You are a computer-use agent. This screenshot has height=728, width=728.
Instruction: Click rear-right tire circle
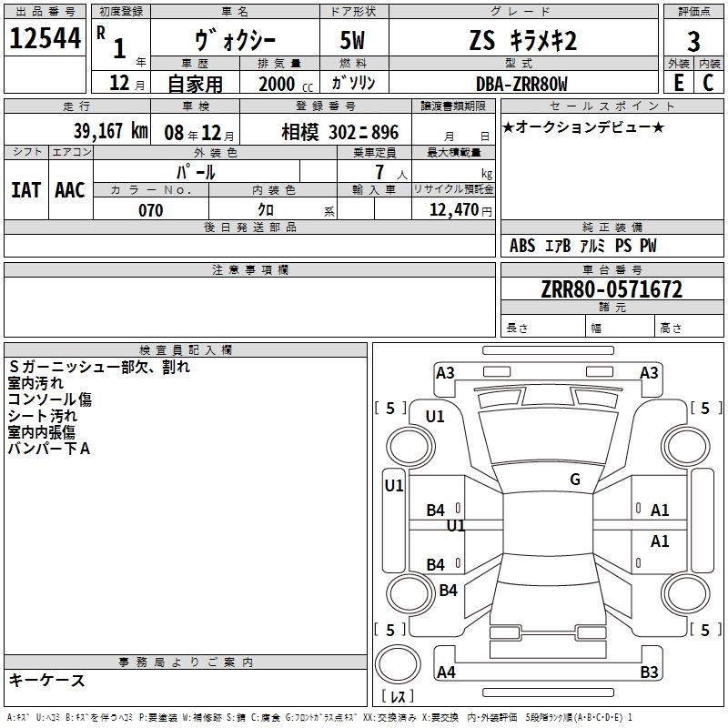tap(685, 593)
